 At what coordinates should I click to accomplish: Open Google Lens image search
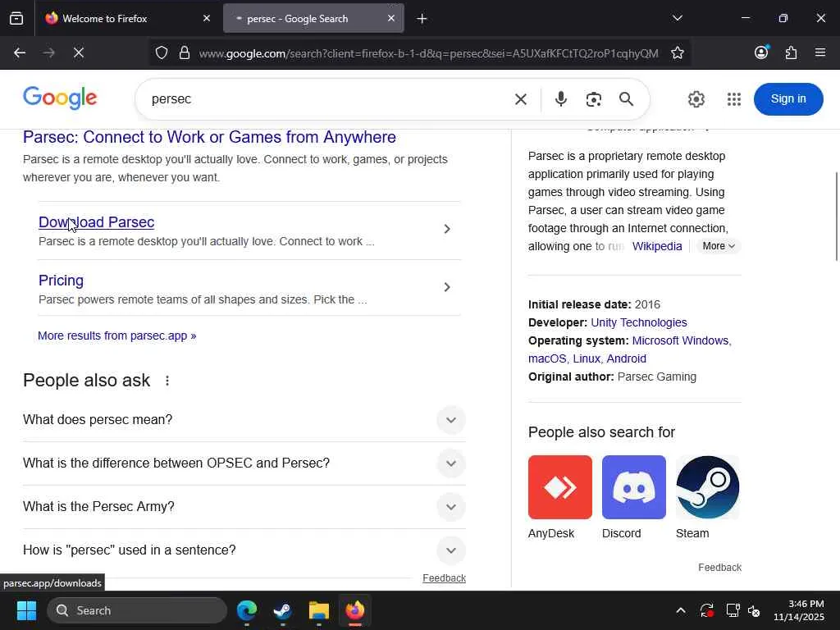pos(594,99)
